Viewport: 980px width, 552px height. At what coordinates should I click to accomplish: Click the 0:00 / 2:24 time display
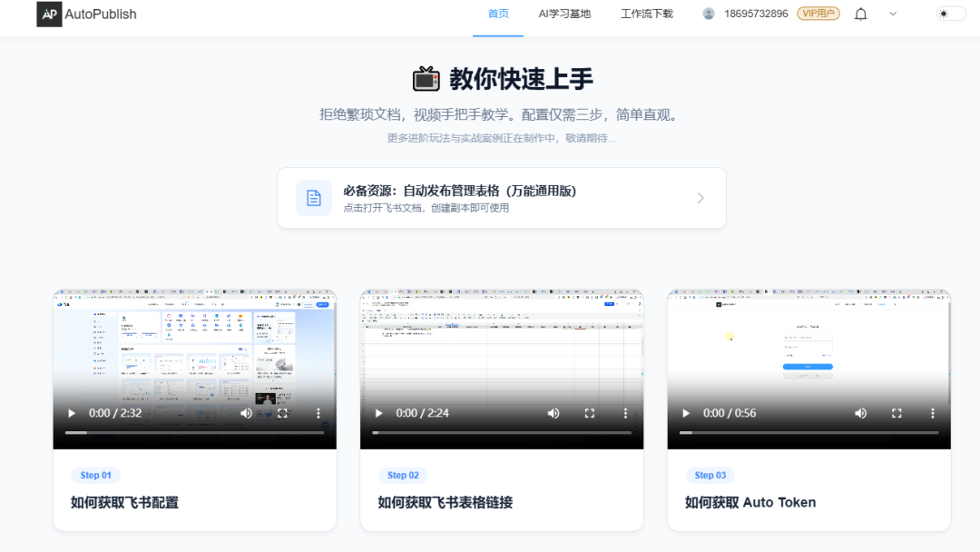[x=423, y=413]
